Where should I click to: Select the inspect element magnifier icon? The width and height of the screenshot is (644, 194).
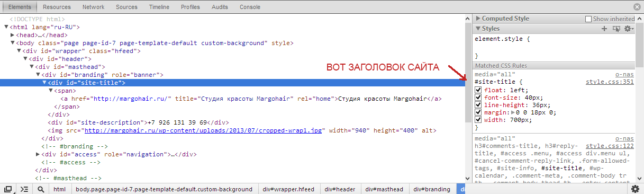41,189
